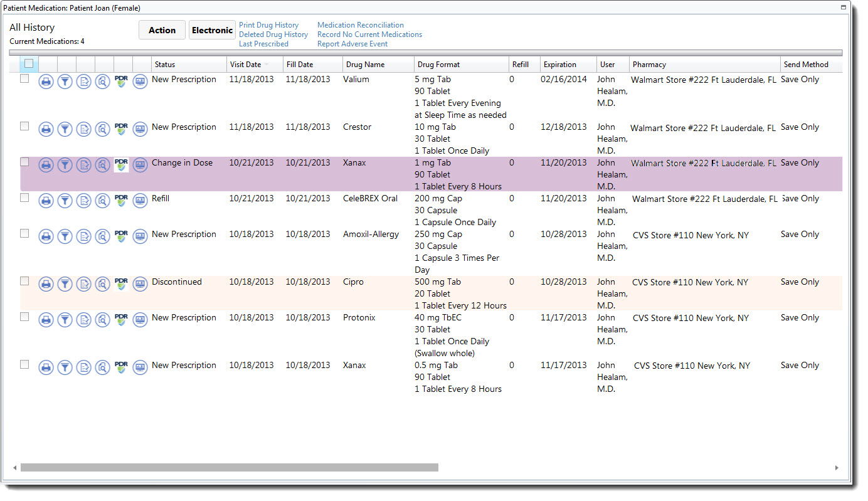Viewport: 868px width, 501px height.
Task: Check the Valium row checkbox
Action: point(24,78)
